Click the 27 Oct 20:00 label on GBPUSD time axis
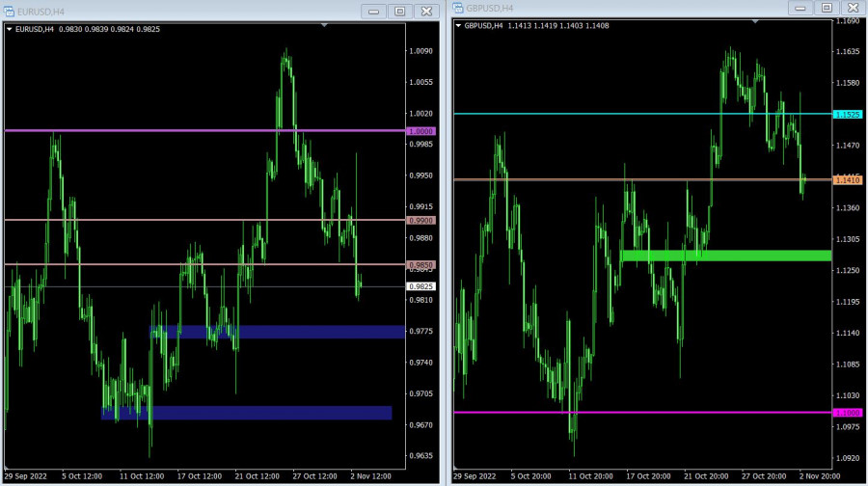868x486 pixels. 764,476
